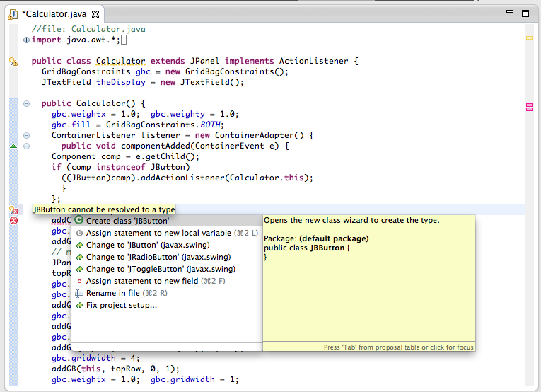Viewport: 541px width, 392px height.
Task: Close the Calculator.java editor tab
Action: coord(95,14)
